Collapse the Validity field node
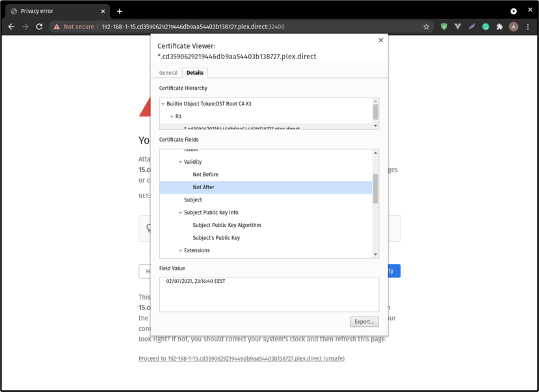The width and height of the screenshot is (539, 392). pyautogui.click(x=181, y=162)
